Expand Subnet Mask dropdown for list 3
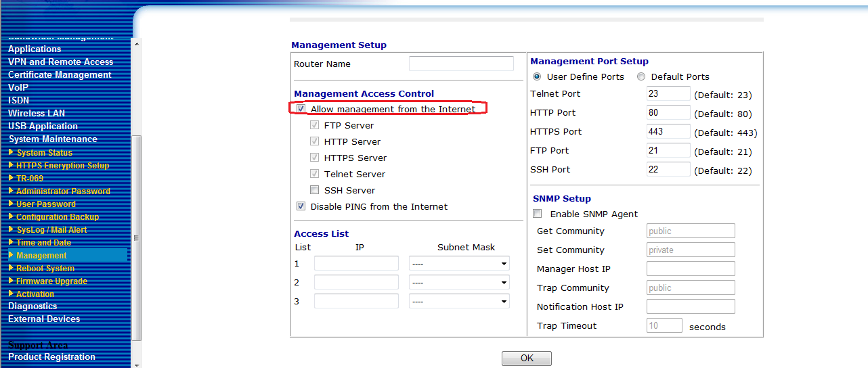The width and height of the screenshot is (868, 368). (459, 302)
